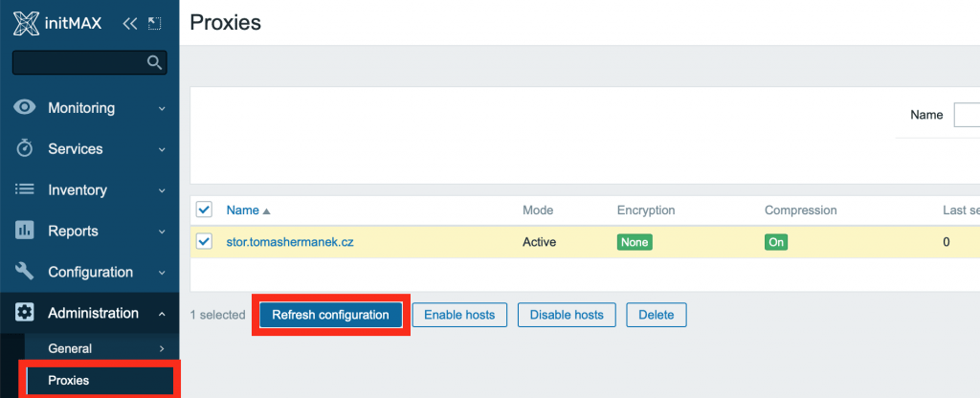Click the Inventory list icon

click(x=25, y=190)
